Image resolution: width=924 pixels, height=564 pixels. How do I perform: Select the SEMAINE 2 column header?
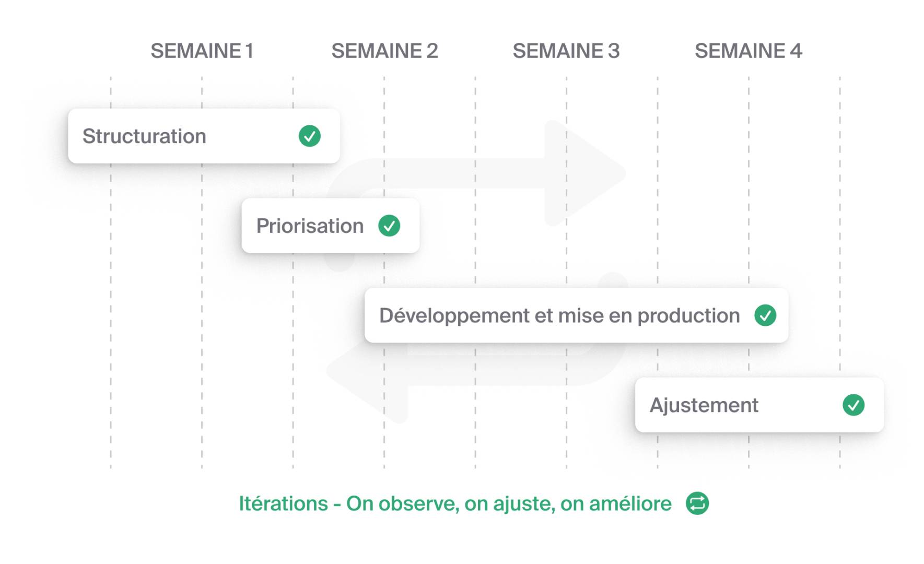384,51
